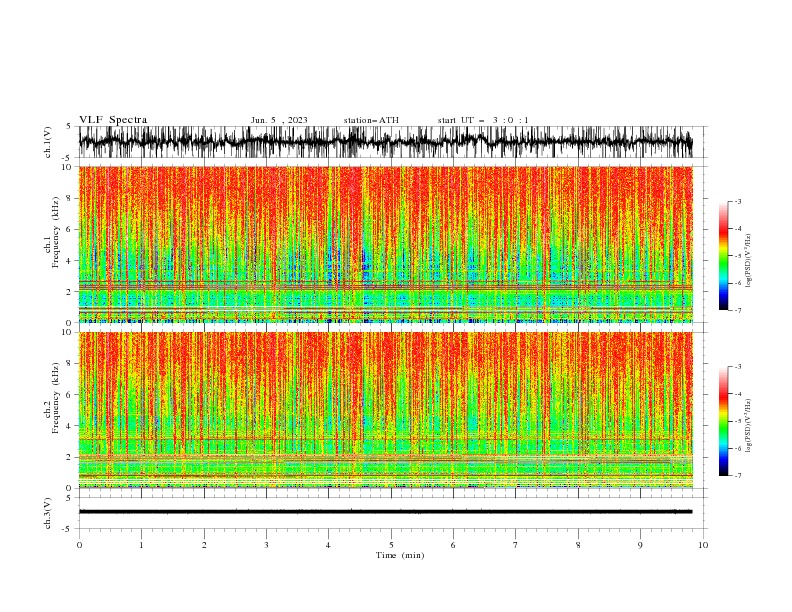Click the "4" kHz tick of ch.2 spectrogram
792x612 pixels.
70,426
